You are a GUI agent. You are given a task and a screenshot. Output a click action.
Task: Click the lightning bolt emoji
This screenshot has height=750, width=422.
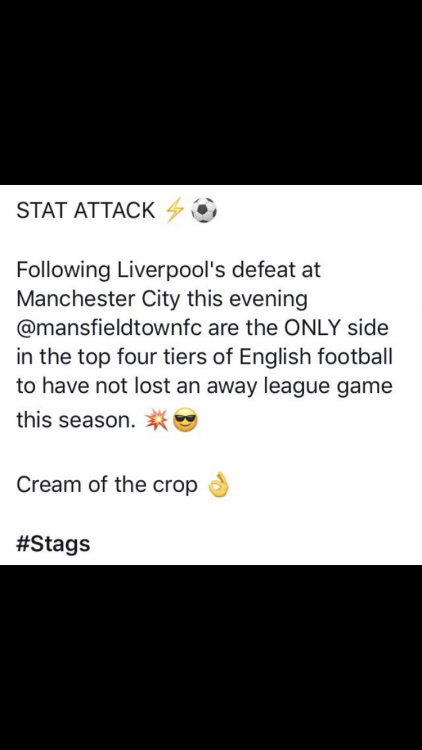point(173,210)
